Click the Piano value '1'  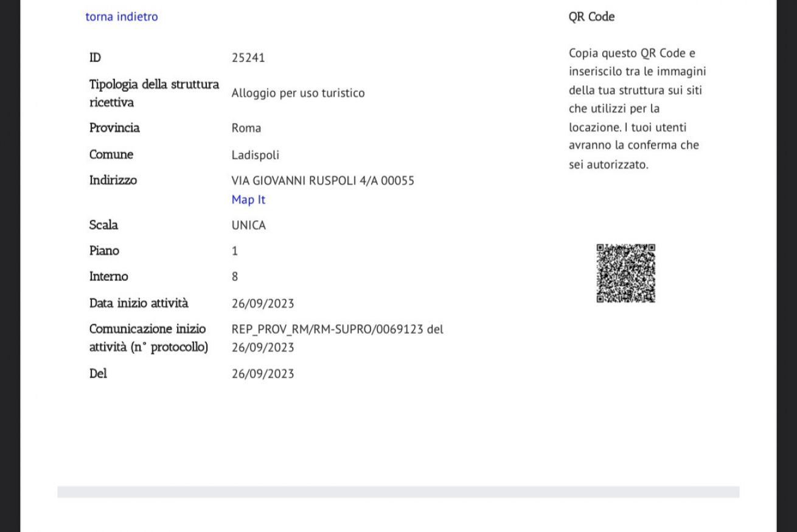point(235,251)
